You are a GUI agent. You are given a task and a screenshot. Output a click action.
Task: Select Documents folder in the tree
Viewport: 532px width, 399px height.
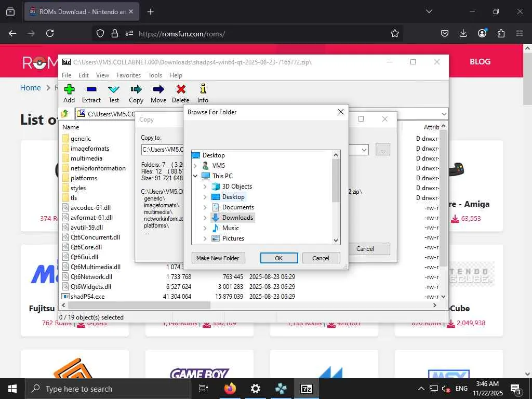pos(238,207)
